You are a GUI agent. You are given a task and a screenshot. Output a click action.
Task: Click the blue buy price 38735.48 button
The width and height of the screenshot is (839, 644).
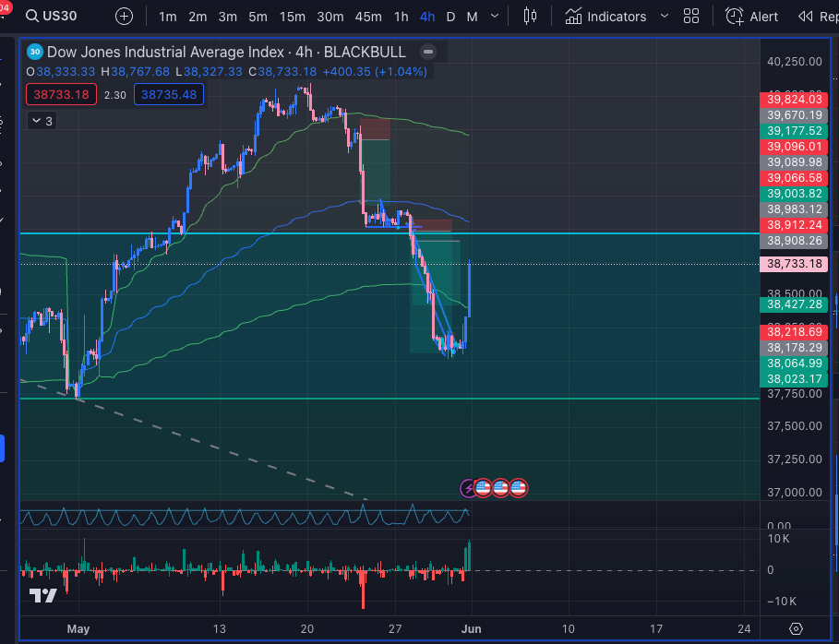click(168, 94)
